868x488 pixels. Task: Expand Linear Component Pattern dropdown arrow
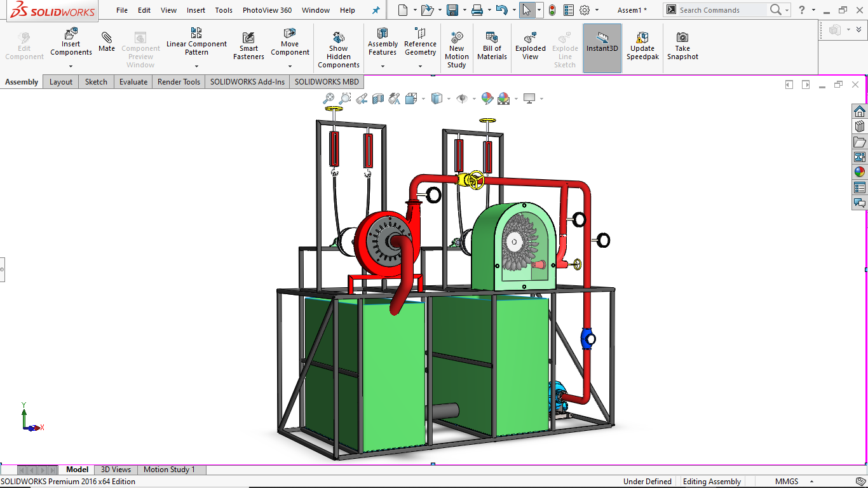(196, 66)
